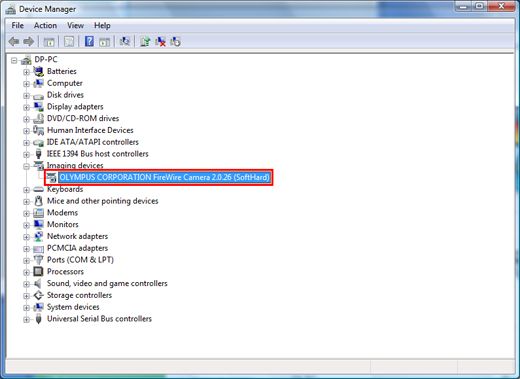Click the Universal Serial Bus controllers icon
Viewport: 520px width, 379px height.
tap(39, 319)
